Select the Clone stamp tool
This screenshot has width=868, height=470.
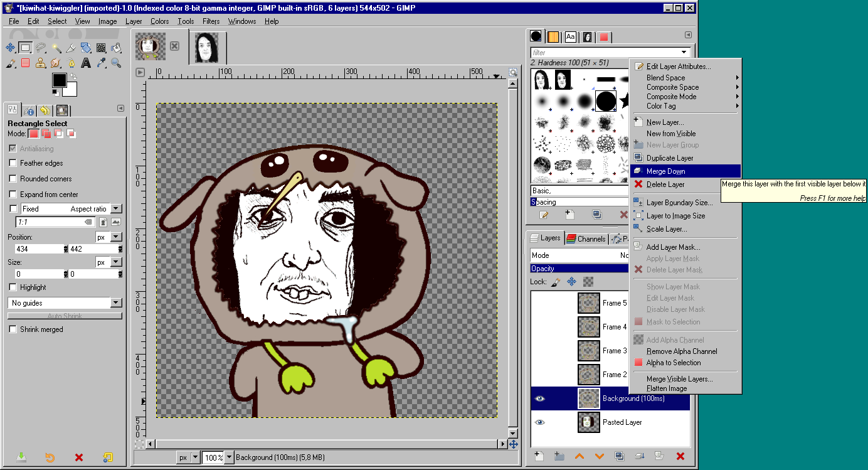point(40,63)
